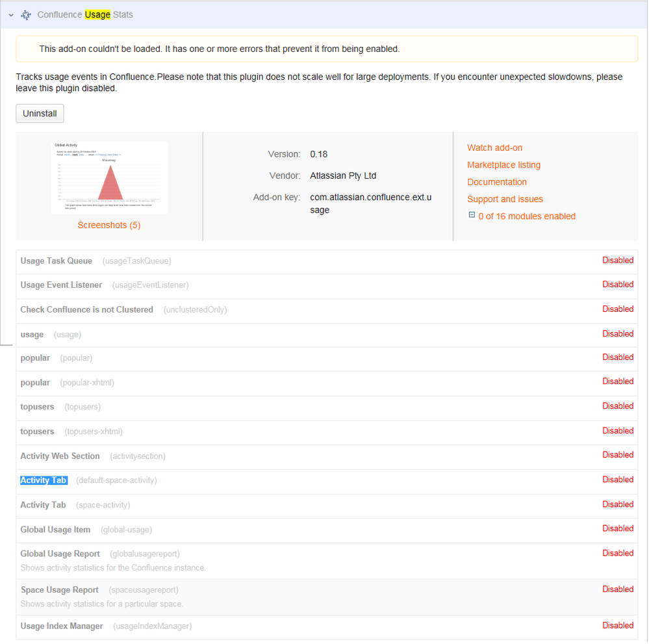
Task: Click the highlighted Activity Tab module name
Action: [x=44, y=480]
